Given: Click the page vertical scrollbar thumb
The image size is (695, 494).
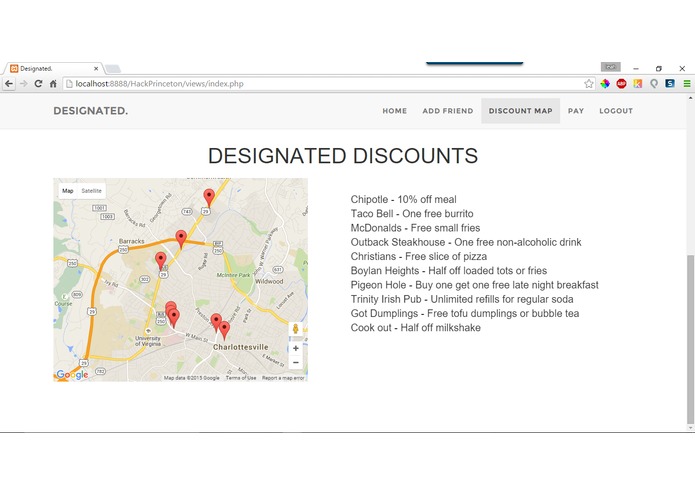Looking at the screenshot, I should [x=690, y=339].
